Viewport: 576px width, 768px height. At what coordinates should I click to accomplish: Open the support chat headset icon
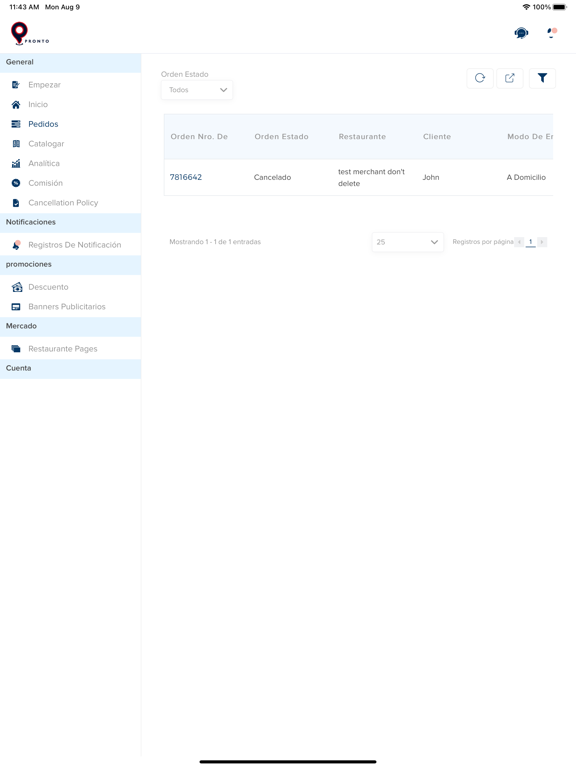(521, 33)
